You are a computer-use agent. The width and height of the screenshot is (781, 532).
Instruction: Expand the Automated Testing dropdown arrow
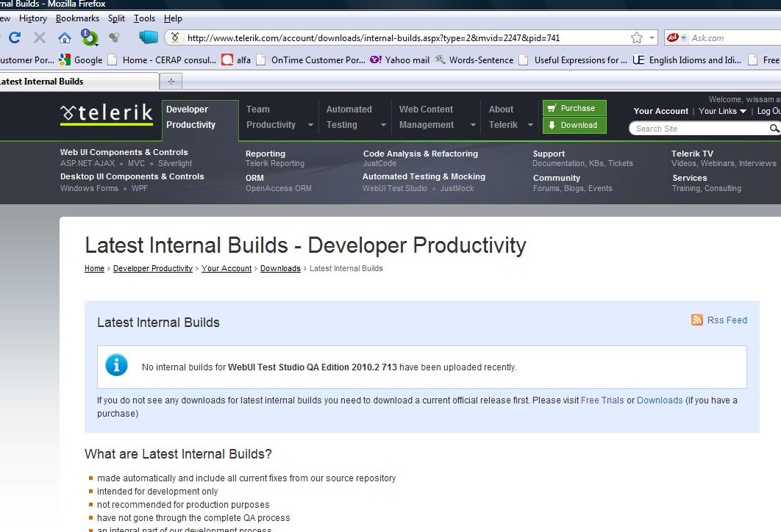[383, 125]
